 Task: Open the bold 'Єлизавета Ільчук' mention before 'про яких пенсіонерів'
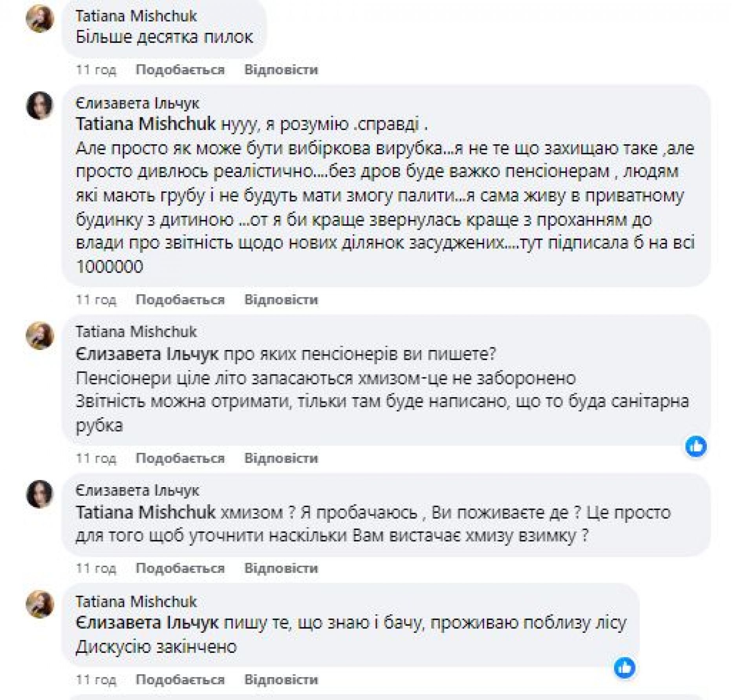tap(147, 354)
